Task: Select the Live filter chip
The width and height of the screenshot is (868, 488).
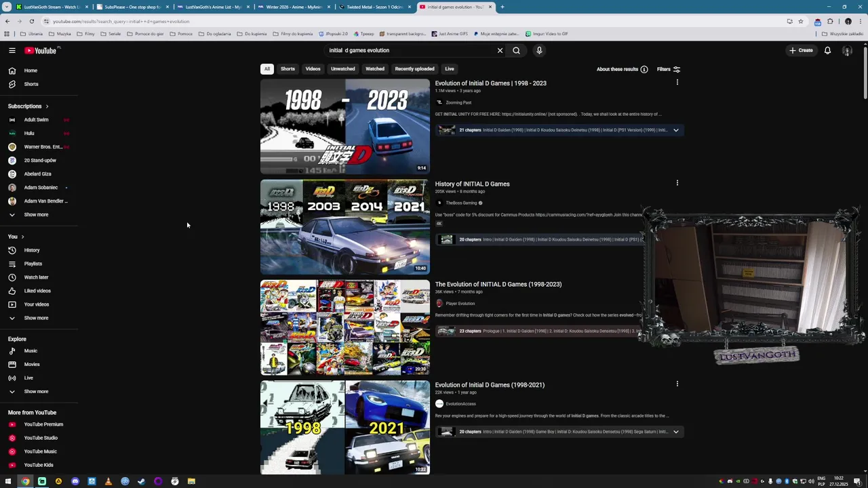Action: [x=449, y=68]
